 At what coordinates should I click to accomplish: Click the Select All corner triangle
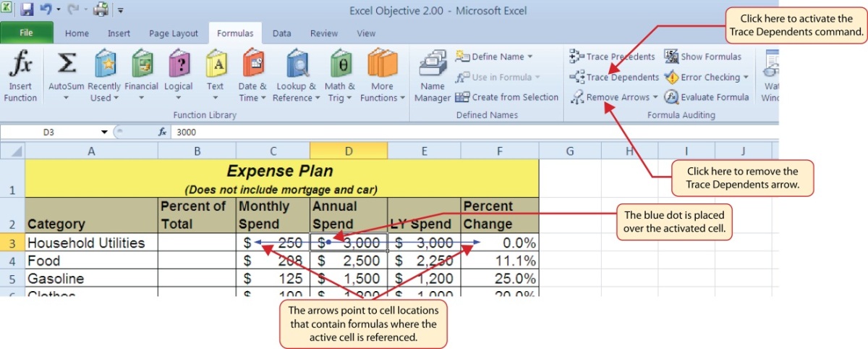pyautogui.click(x=12, y=151)
